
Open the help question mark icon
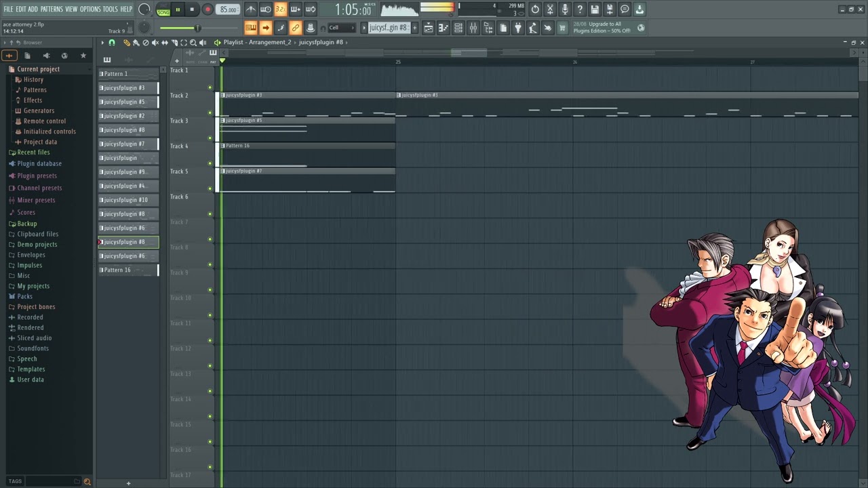(x=580, y=9)
